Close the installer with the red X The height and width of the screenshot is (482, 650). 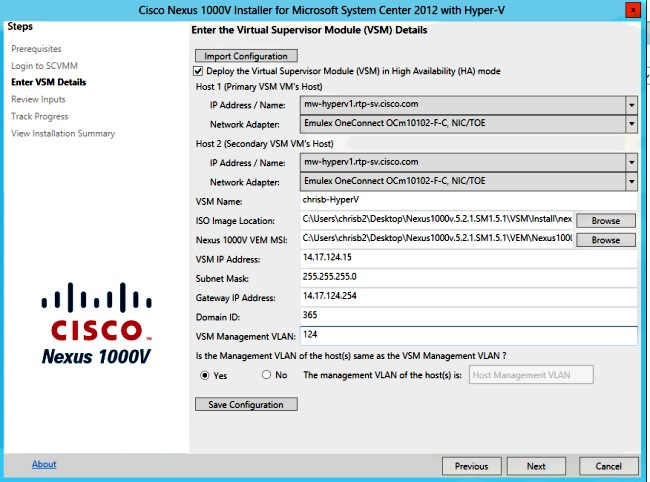[x=633, y=10]
